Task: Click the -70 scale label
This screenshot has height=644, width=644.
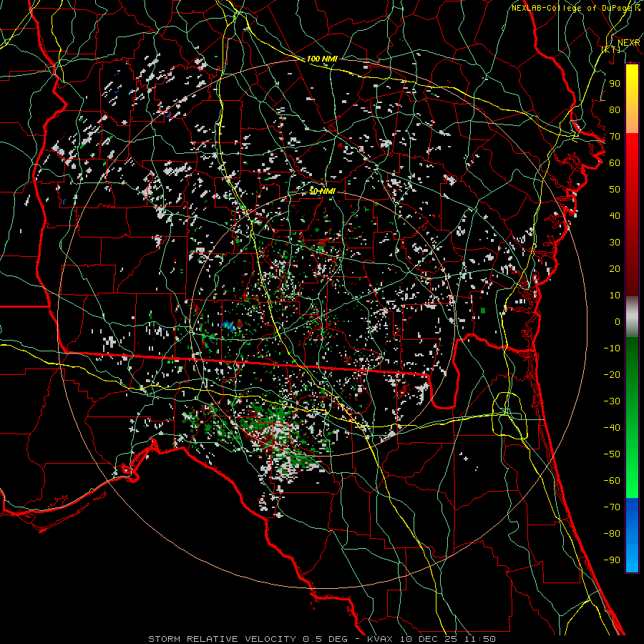Action: [x=612, y=507]
